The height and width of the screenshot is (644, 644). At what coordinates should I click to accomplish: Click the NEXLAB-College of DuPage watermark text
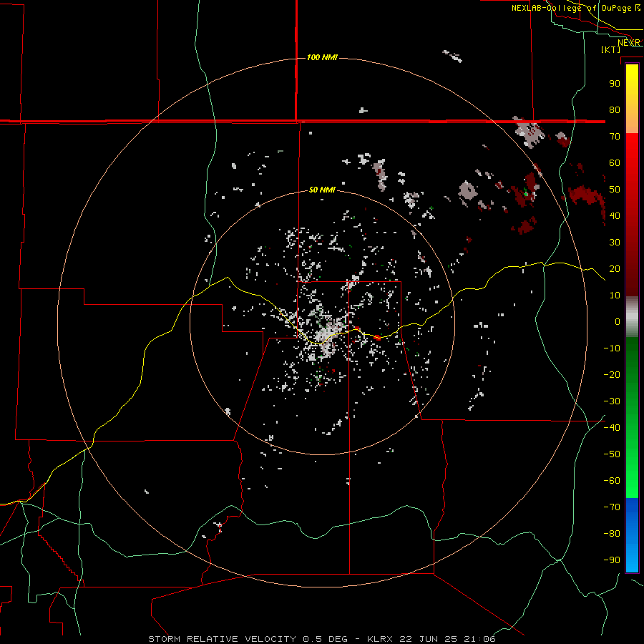(575, 8)
